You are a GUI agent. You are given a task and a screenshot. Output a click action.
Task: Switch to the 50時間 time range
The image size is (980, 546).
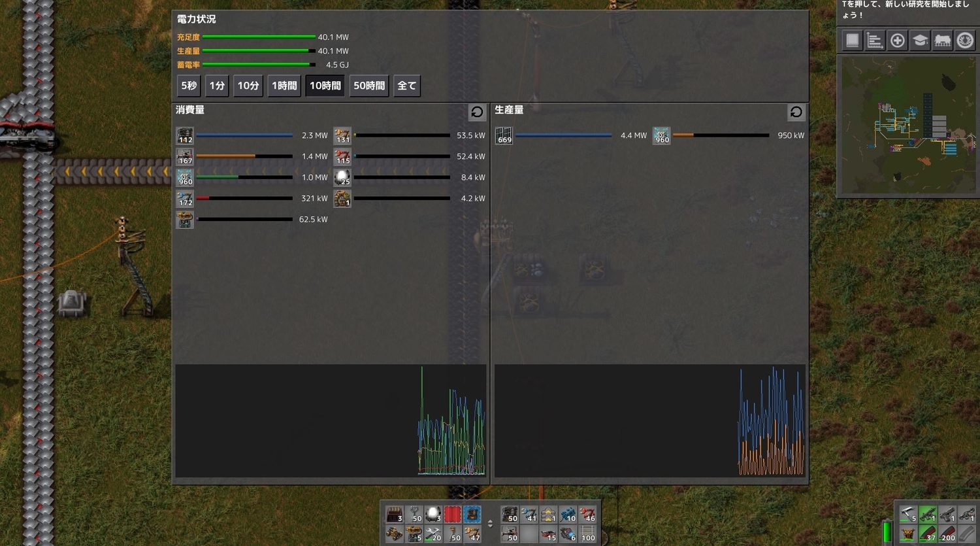(369, 86)
